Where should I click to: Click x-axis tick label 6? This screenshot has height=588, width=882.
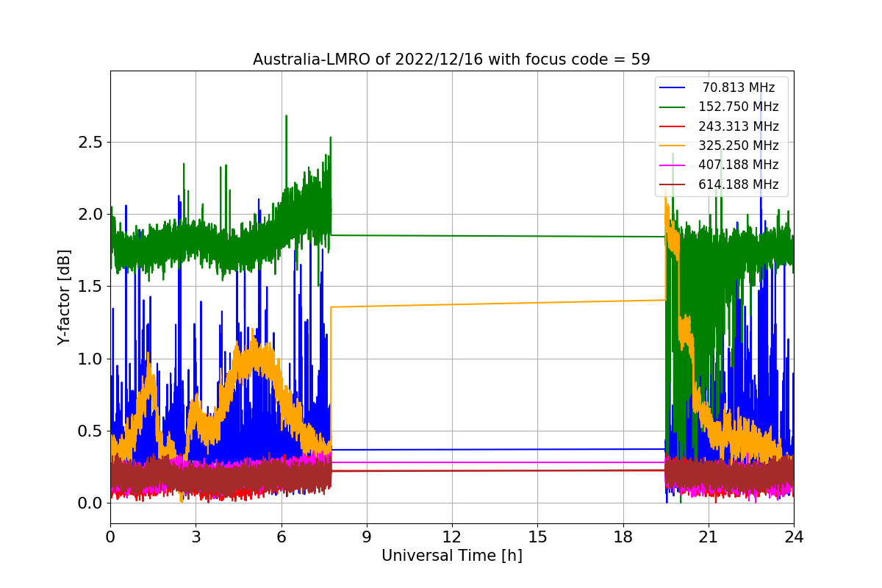(x=281, y=537)
